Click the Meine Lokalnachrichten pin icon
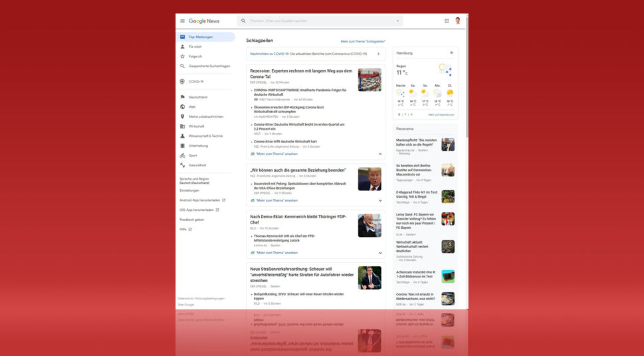This screenshot has width=644, height=356. (182, 116)
